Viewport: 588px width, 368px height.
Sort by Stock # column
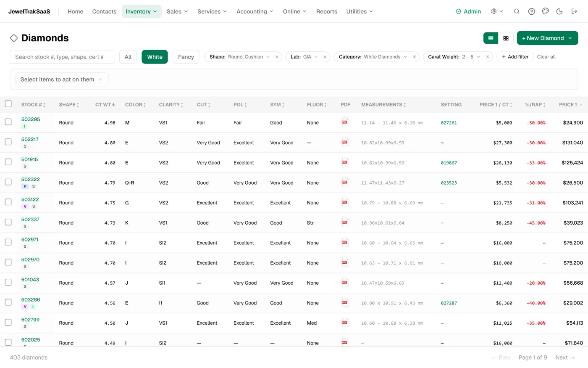[33, 105]
